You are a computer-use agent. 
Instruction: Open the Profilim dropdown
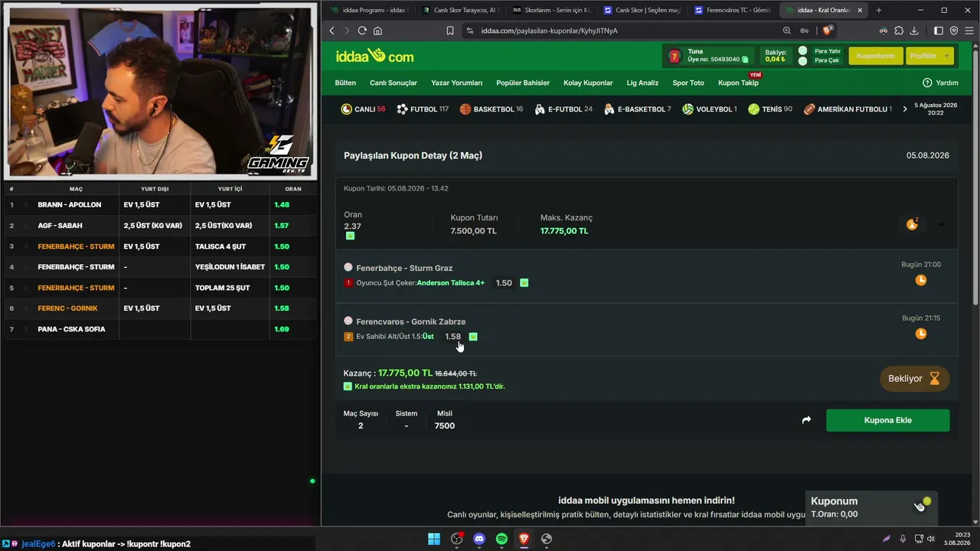click(929, 56)
